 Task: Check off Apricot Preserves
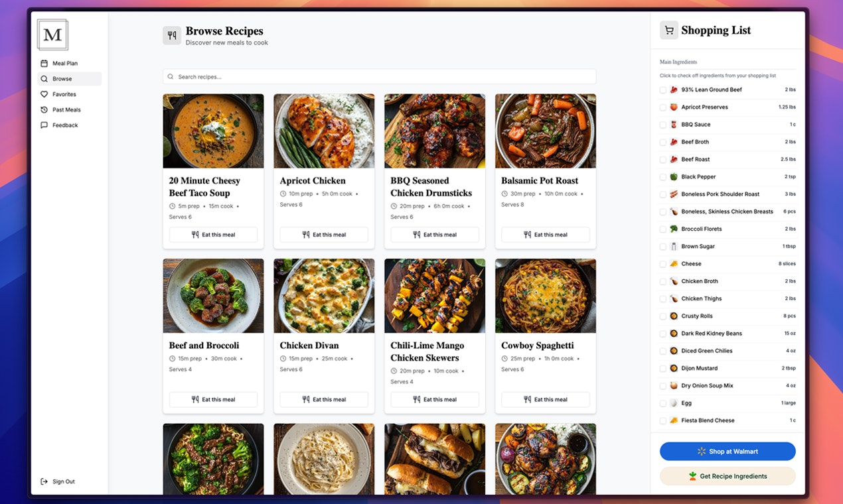(663, 107)
